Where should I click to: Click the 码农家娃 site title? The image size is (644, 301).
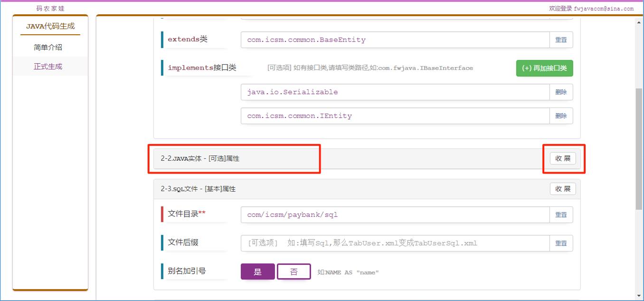click(50, 9)
